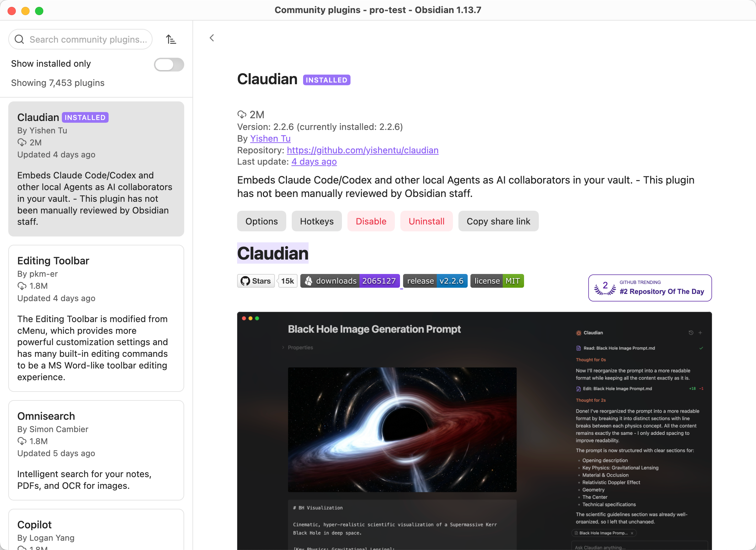The height and width of the screenshot is (550, 756).
Task: Open the Copilot plugin by Logan Yang
Action: (96, 530)
